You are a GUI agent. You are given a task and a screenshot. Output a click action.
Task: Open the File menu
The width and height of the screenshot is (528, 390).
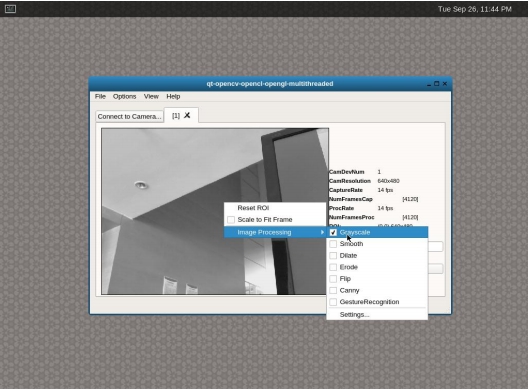coord(100,96)
